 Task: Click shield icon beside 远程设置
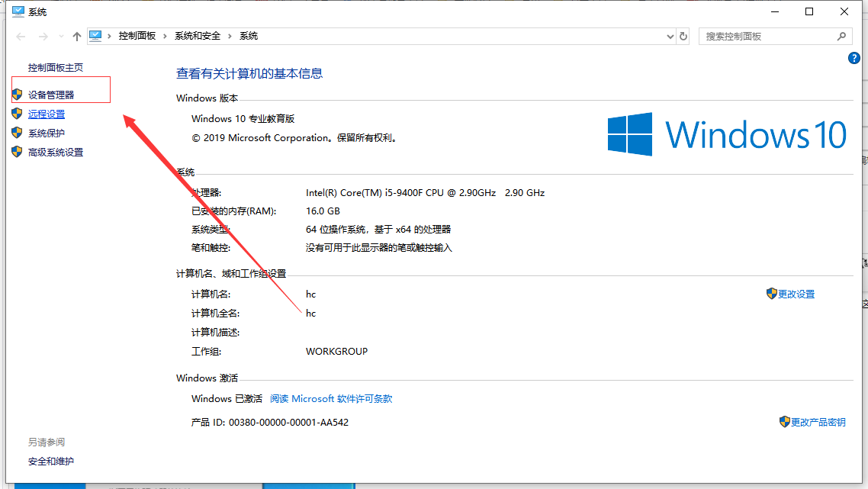click(x=17, y=114)
